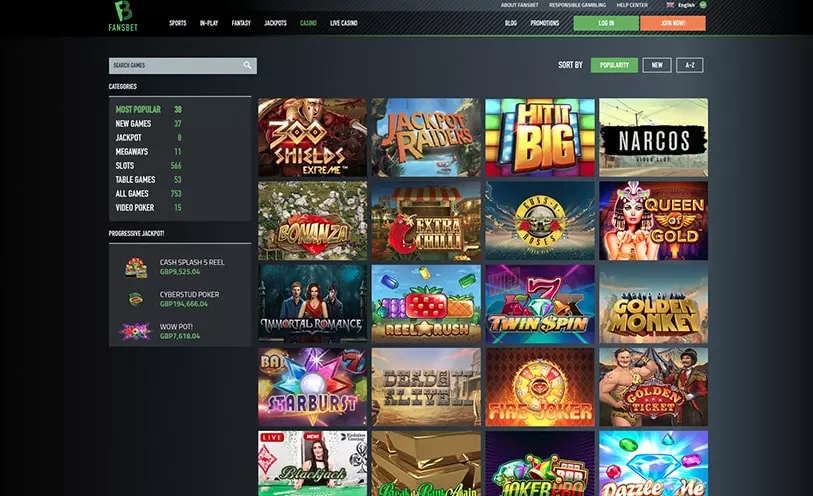This screenshot has width=813, height=496.
Task: Open Jackpot Raiders game
Action: (426, 137)
